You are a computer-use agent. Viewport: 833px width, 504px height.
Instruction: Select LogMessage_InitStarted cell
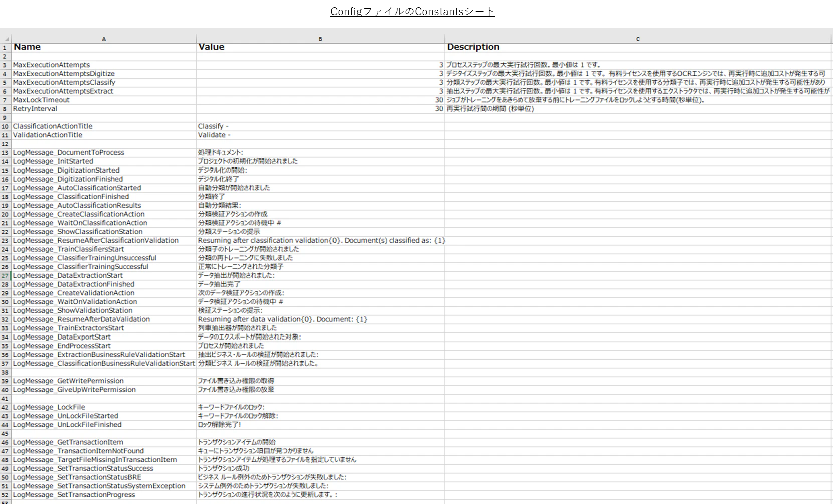(x=104, y=161)
